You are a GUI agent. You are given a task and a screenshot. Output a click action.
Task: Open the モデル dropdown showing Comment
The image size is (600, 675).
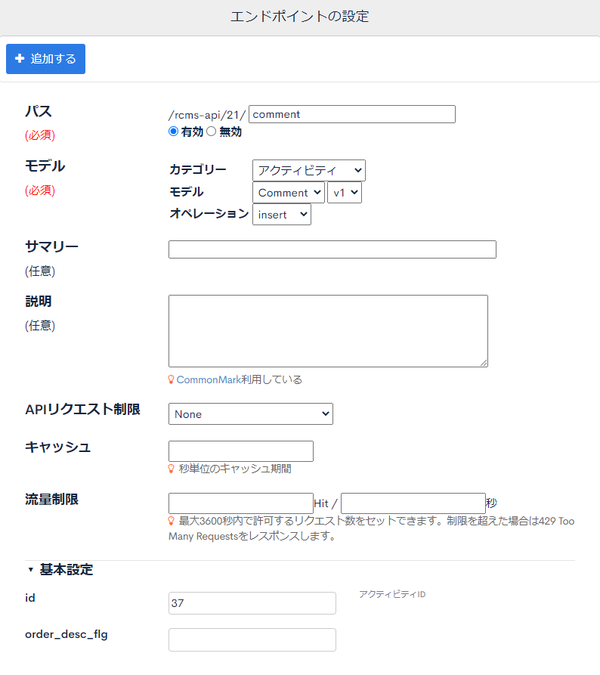tap(288, 192)
